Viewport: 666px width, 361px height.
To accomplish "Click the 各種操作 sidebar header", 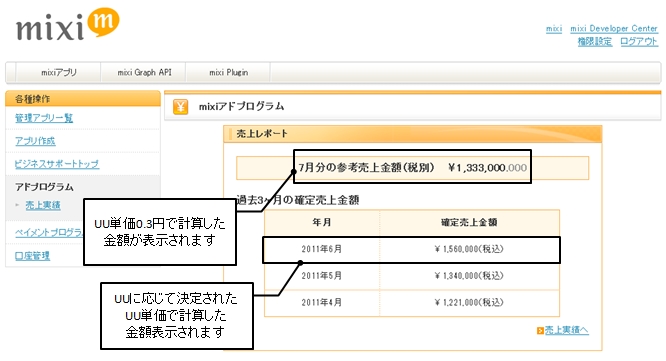I will (x=83, y=99).
